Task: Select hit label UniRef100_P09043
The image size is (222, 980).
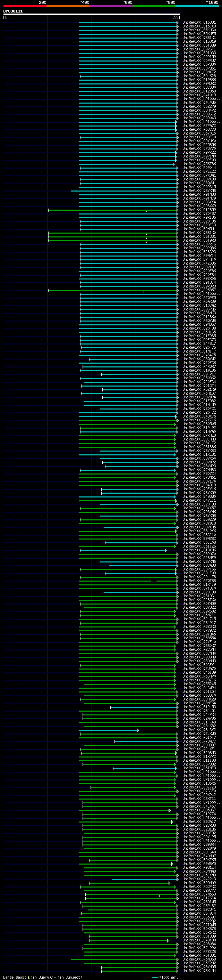Action: [199, 118]
